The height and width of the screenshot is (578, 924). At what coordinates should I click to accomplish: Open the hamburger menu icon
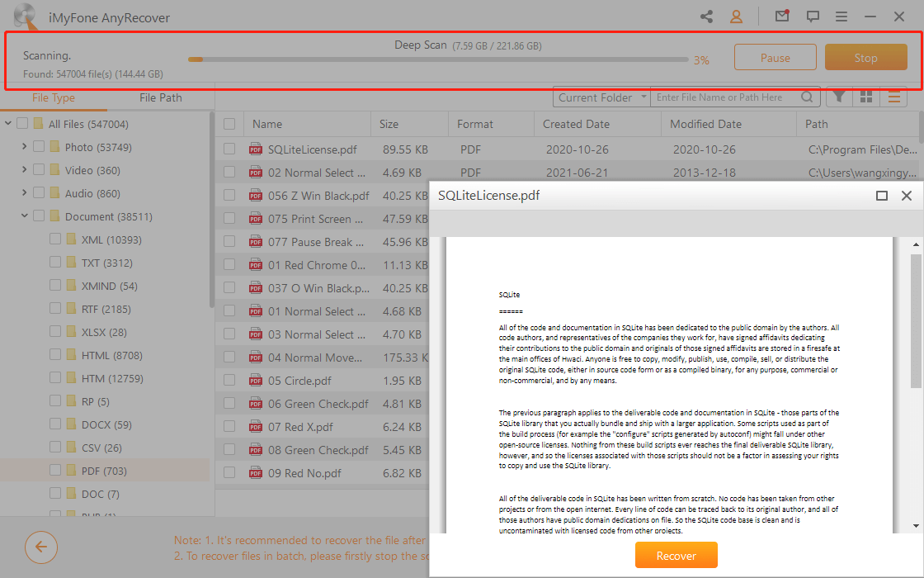coord(841,17)
